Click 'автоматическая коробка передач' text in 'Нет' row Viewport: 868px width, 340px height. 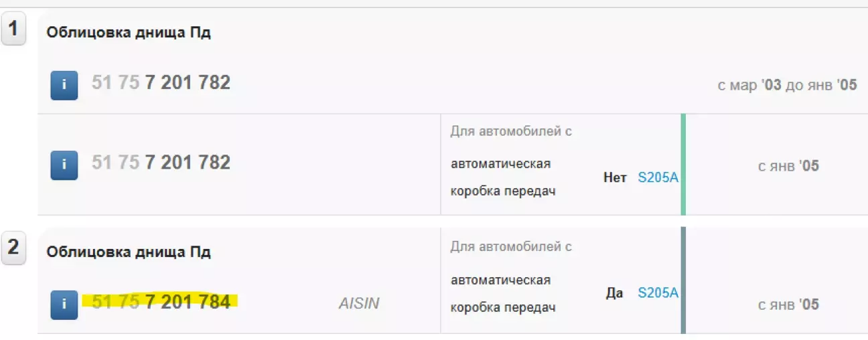[x=502, y=177]
